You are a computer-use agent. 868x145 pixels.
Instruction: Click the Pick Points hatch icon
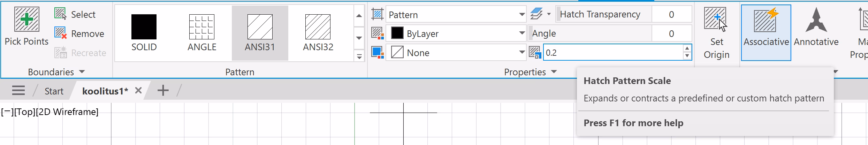26,20
